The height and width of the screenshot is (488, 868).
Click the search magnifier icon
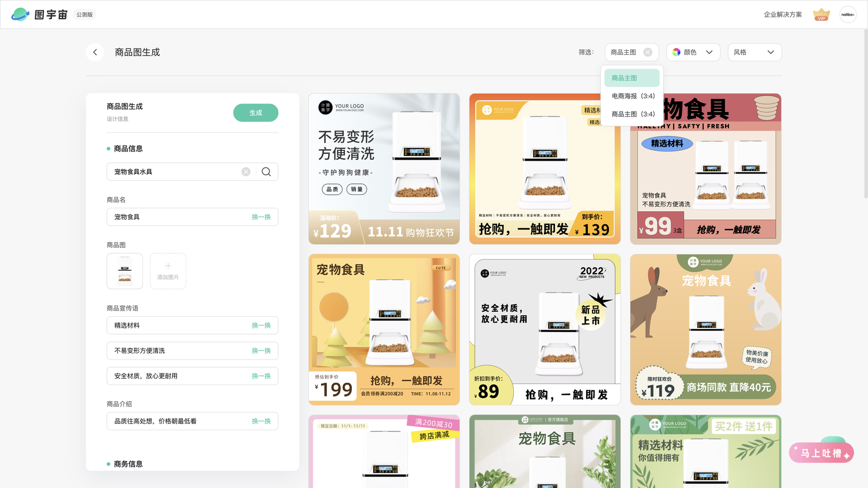[266, 172]
